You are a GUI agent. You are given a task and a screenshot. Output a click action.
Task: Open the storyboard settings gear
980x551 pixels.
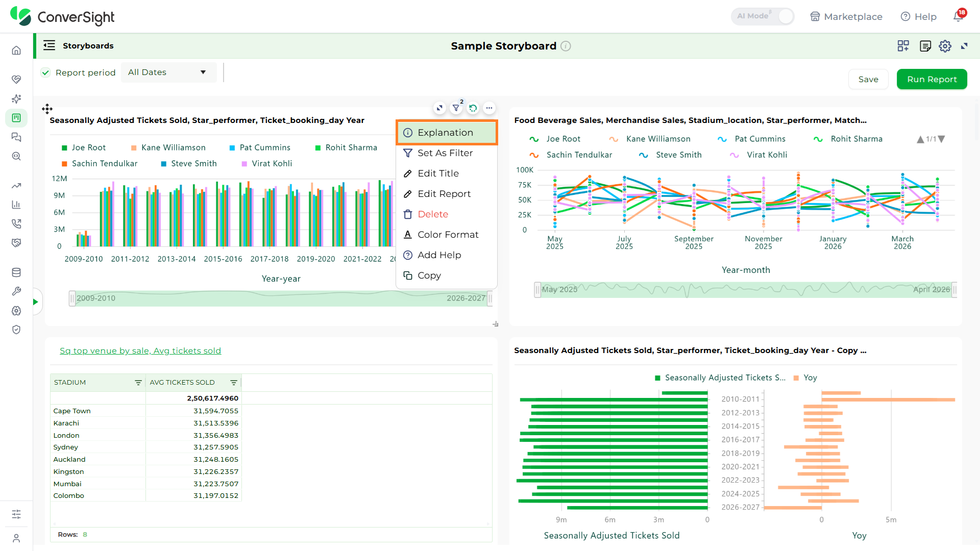945,46
